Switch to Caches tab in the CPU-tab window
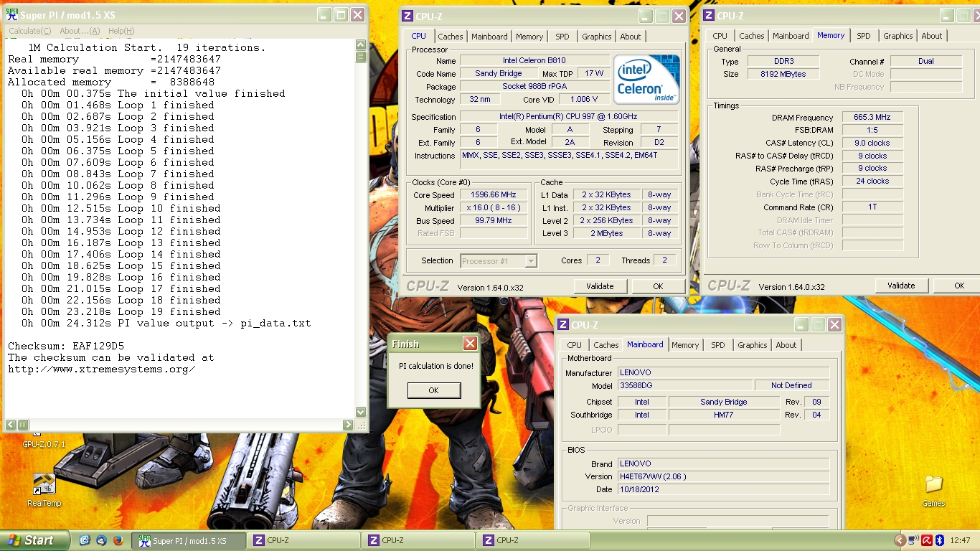Screen dimensions: 980x551 click(451, 37)
